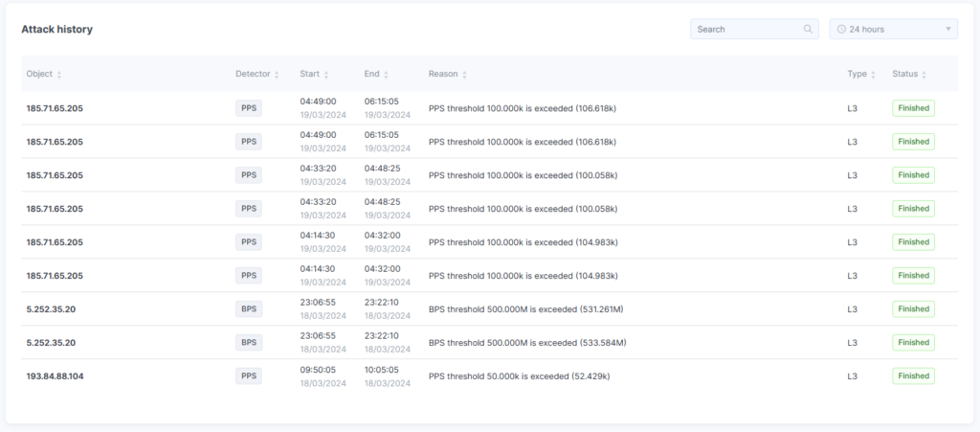Click the first 5.252.35.20 object entry
Image resolution: width=980 pixels, height=432 pixels.
pyautogui.click(x=52, y=308)
